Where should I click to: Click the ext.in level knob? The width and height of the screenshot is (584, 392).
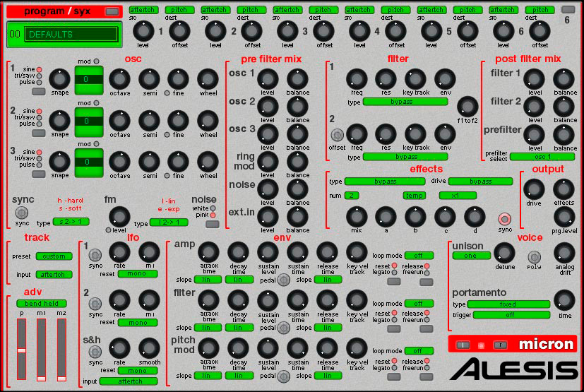click(268, 217)
